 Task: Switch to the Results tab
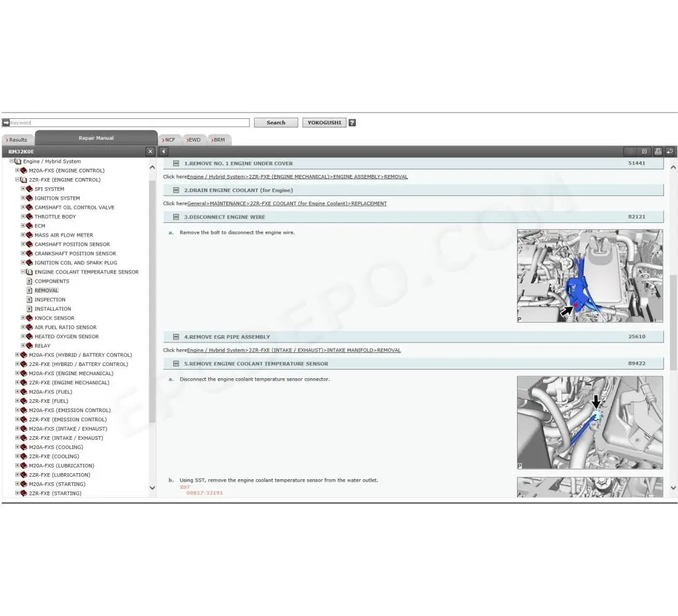(x=17, y=140)
